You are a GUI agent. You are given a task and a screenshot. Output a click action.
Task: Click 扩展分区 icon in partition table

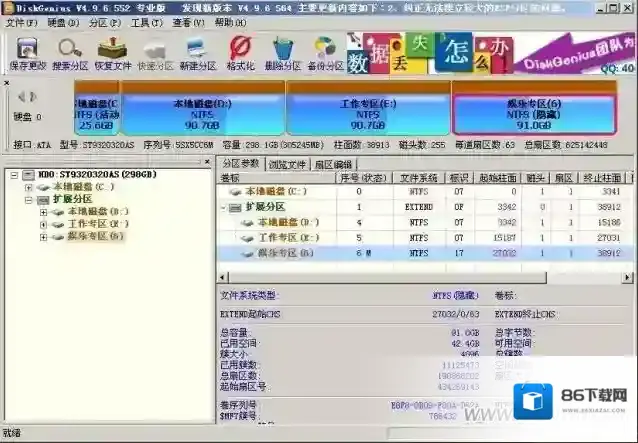235,207
